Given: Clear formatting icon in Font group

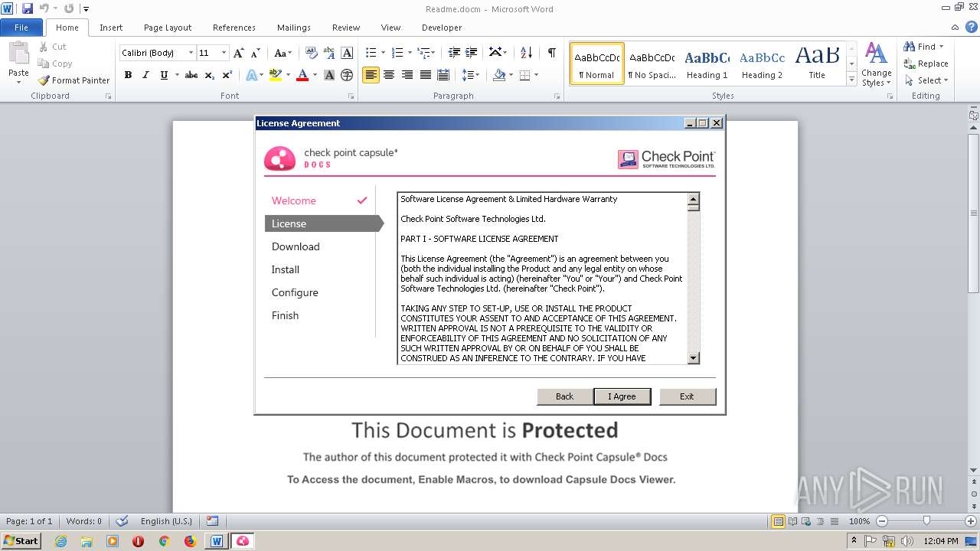Looking at the screenshot, I should coord(311,53).
